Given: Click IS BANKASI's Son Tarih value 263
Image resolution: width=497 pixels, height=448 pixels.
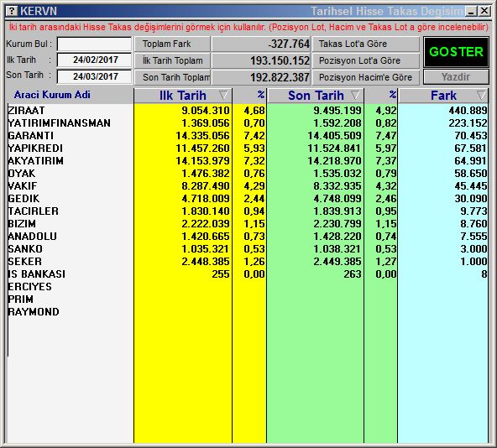Looking at the screenshot, I should 353,274.
